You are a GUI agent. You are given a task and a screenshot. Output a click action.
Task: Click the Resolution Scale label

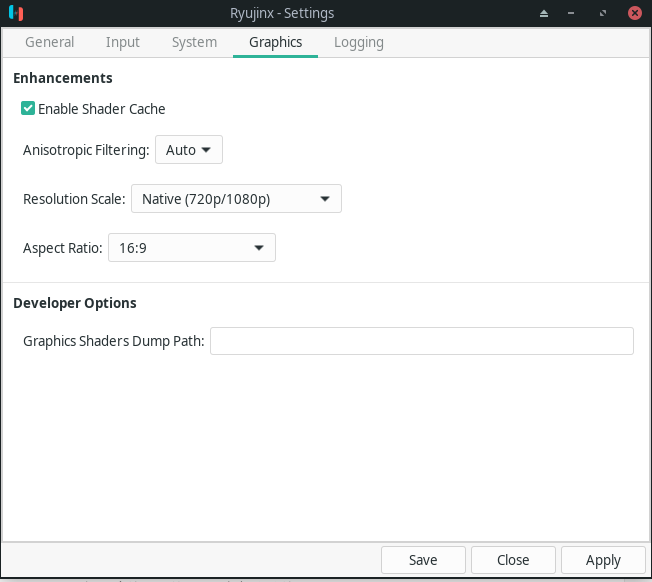(74, 199)
